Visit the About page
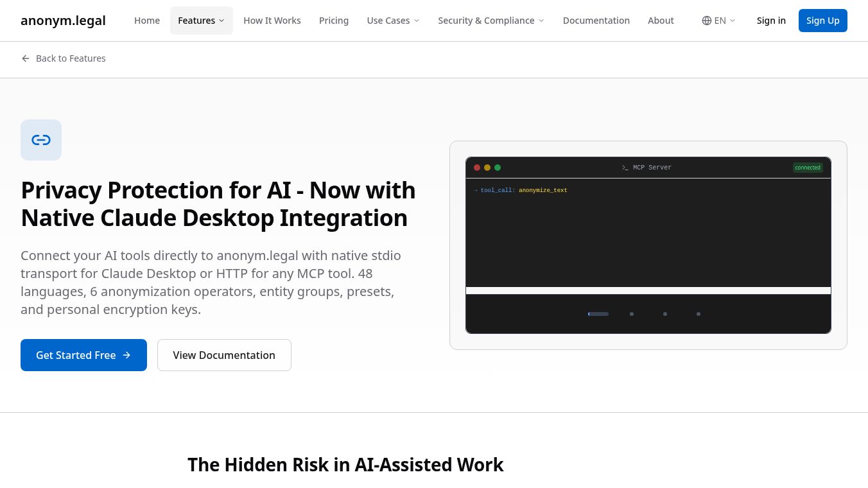 click(661, 21)
